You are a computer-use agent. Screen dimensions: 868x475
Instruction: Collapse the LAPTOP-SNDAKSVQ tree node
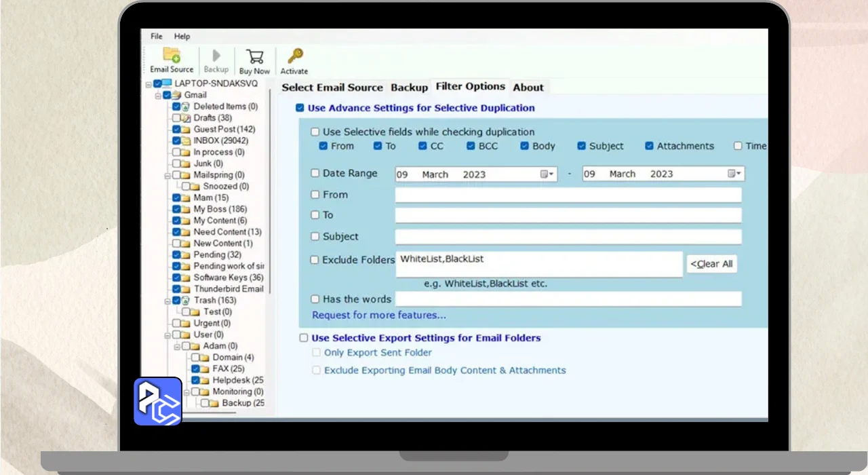coord(149,84)
